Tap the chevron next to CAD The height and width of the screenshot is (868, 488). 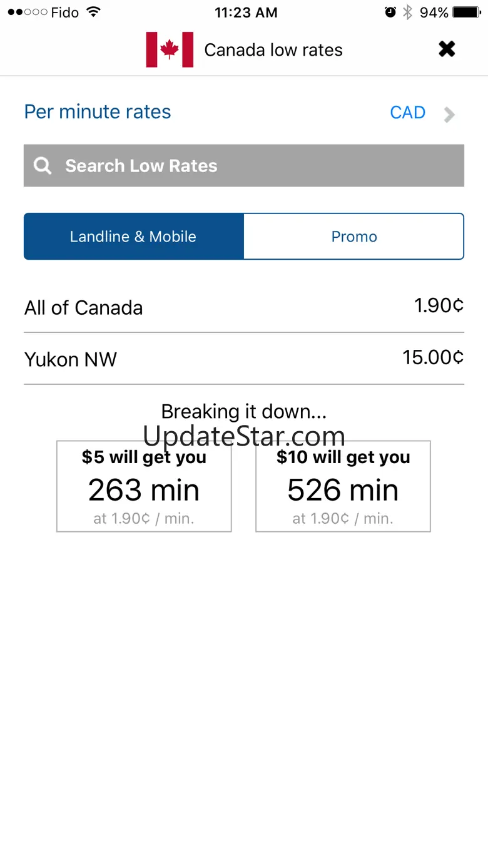coord(449,114)
